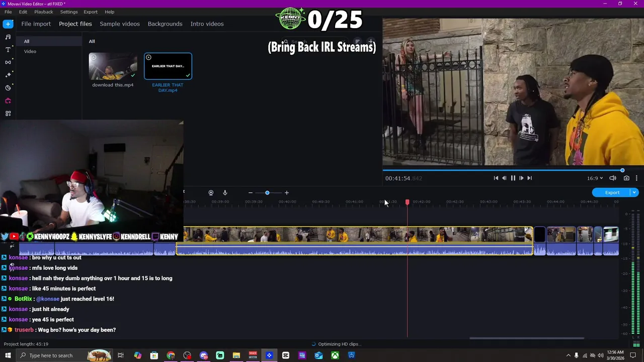Viewport: 644px width, 362px height.
Task: Open the pink effects store bag icon
Action: pyautogui.click(x=8, y=101)
